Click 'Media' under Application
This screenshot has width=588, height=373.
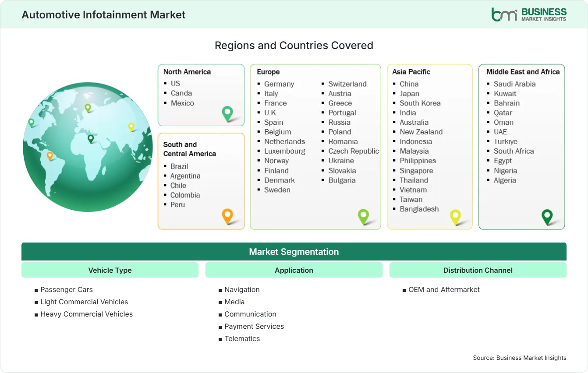[234, 302]
